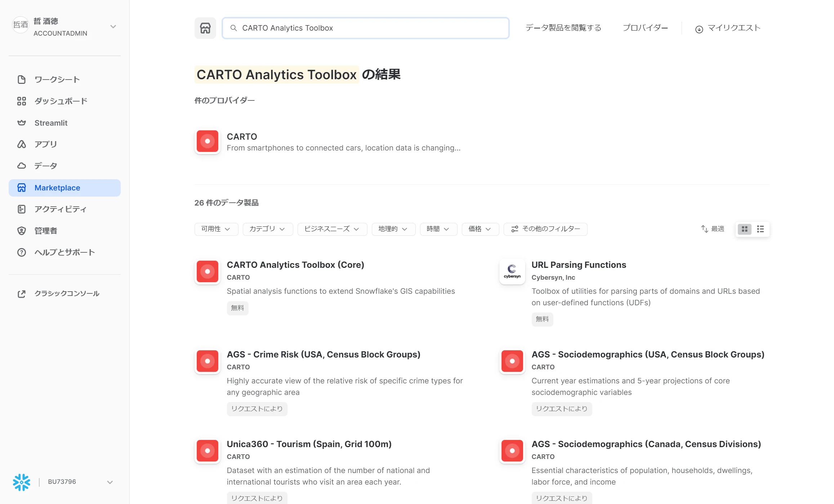Open AGS - Sociodemographics (Canada, Census Divisions)
The width and height of the screenshot is (834, 504).
[x=646, y=444]
